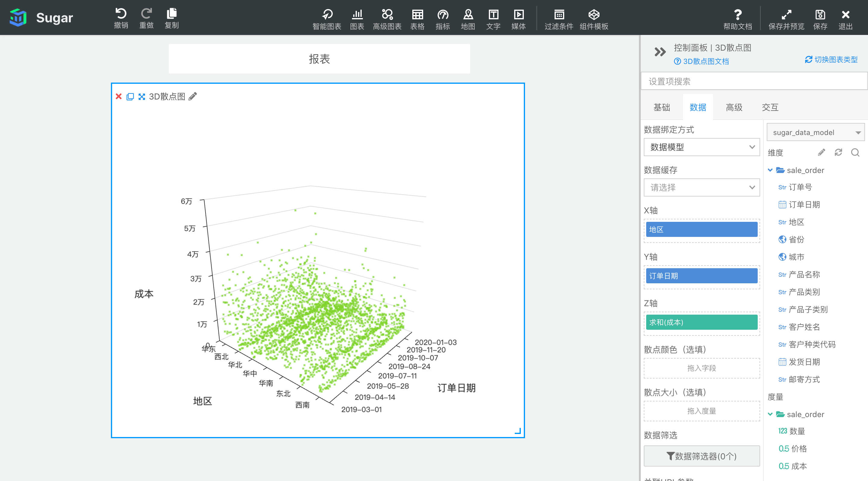Click the Z轴 求和(成本) field chip
Screen dimensions: 868x481
tap(702, 322)
